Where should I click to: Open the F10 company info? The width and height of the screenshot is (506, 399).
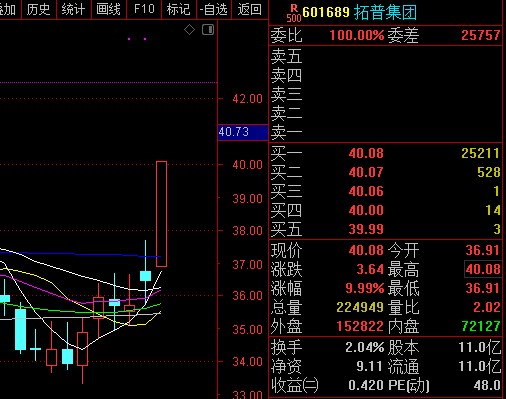(x=144, y=9)
